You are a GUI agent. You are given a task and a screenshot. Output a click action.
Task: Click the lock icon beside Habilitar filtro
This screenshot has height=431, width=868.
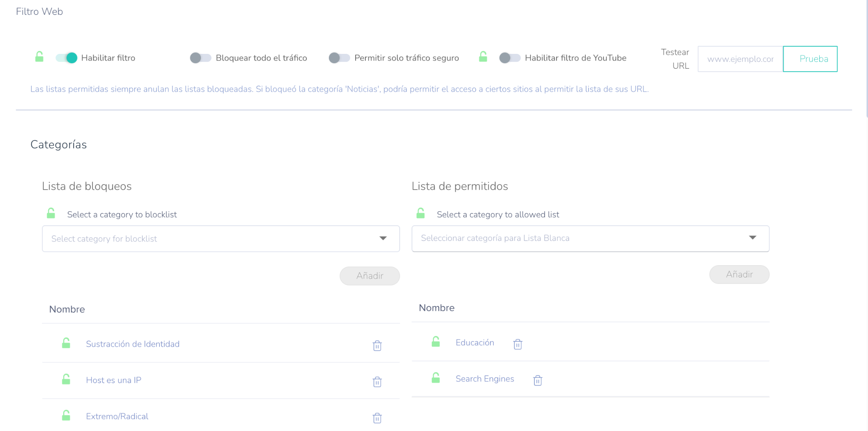pyautogui.click(x=39, y=57)
